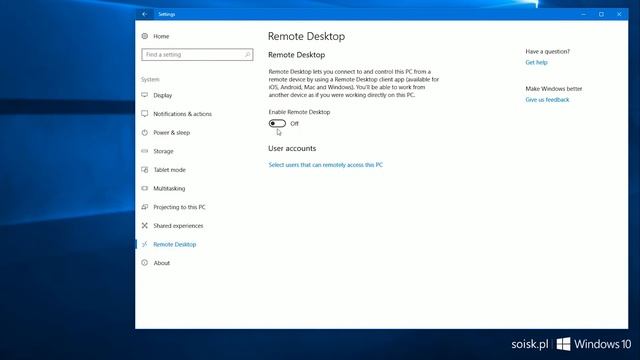640x360 pixels.
Task: Close the Settings window
Action: [619, 14]
